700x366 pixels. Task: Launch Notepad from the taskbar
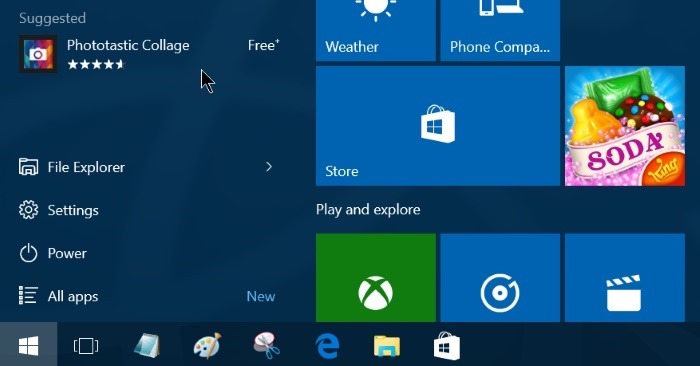pos(147,345)
